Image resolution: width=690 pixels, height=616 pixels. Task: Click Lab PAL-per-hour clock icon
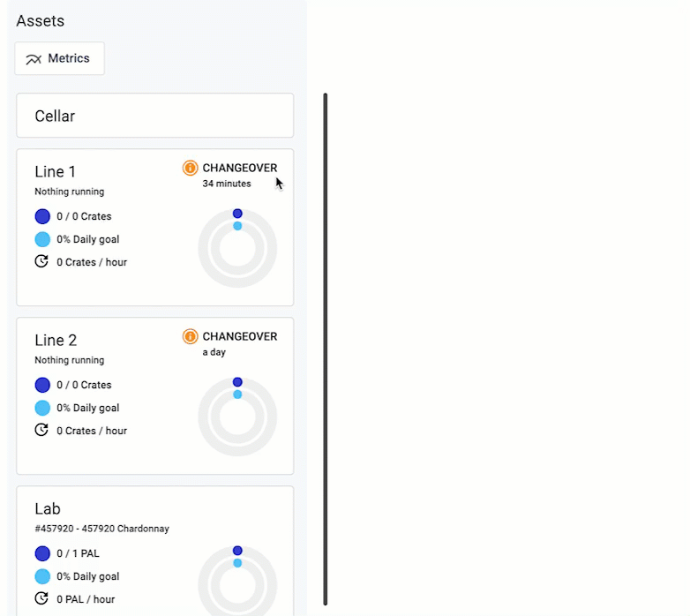41,598
